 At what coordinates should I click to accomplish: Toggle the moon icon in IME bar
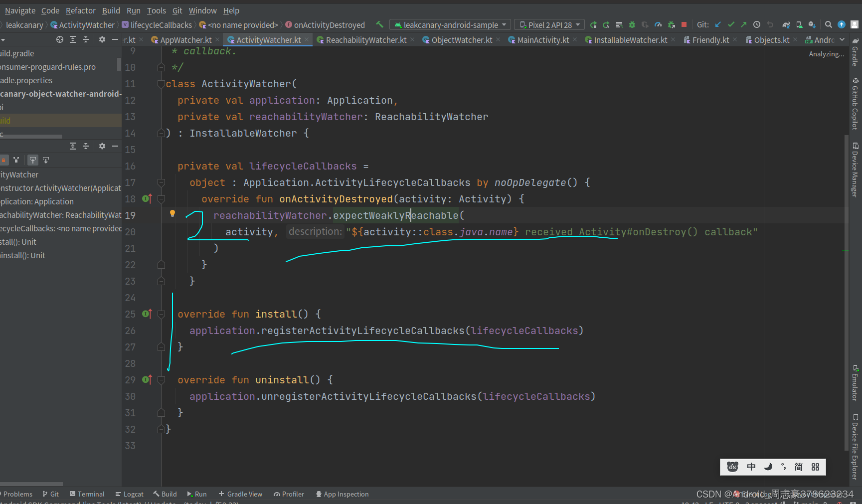click(x=768, y=467)
